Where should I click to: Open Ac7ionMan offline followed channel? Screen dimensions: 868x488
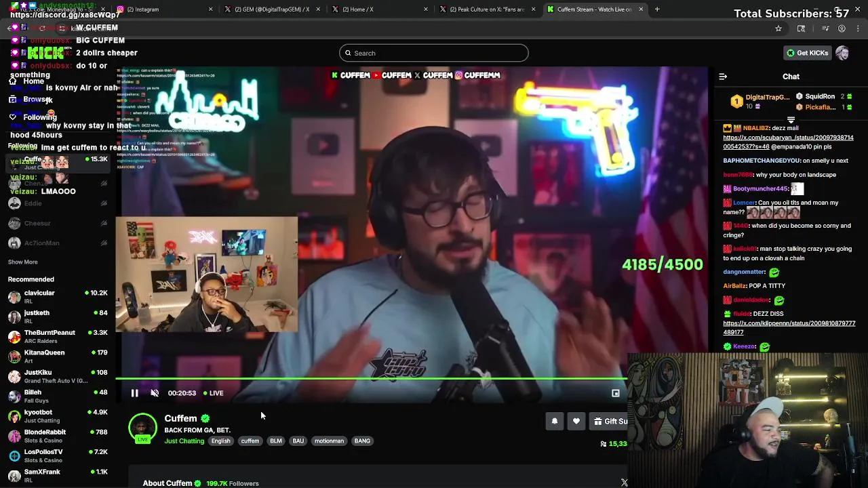click(x=58, y=243)
